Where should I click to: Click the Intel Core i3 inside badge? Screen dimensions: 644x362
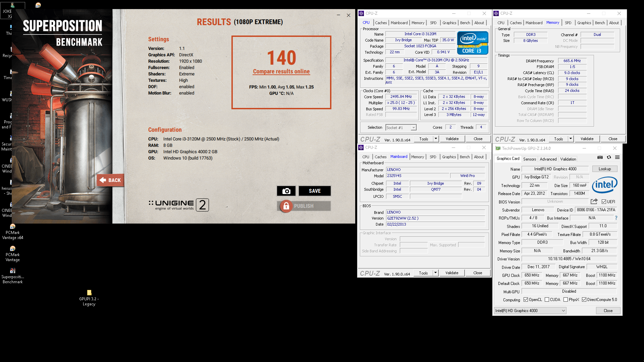click(x=473, y=43)
